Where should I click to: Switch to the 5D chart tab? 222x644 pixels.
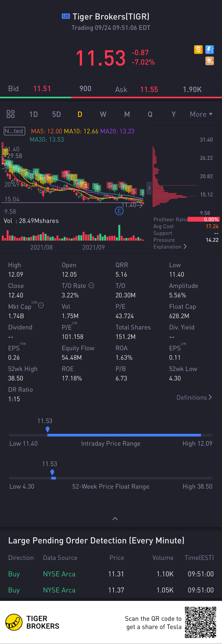[x=56, y=114]
